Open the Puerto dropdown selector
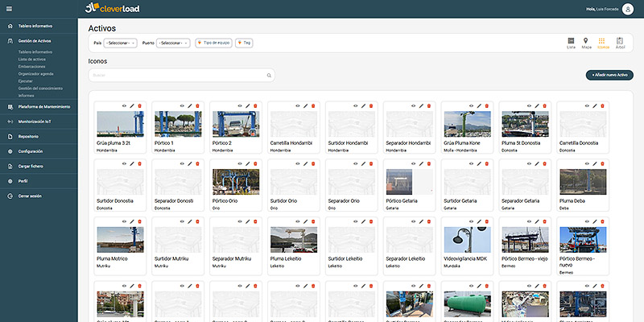The height and width of the screenshot is (322, 644). [x=173, y=43]
